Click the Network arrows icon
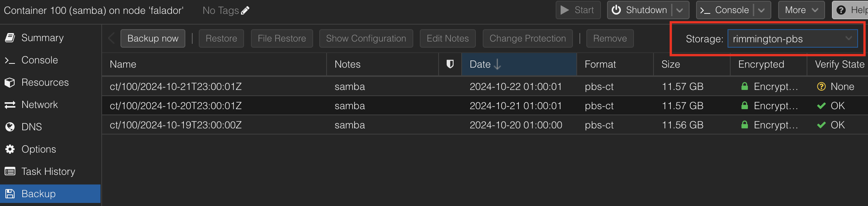This screenshot has height=206, width=868. point(10,105)
